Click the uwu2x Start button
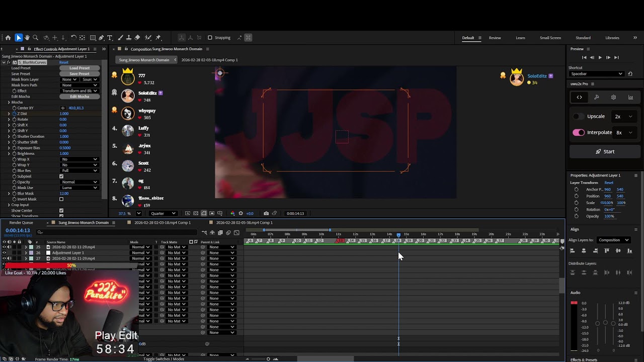The height and width of the screenshot is (362, 644). pyautogui.click(x=605, y=151)
